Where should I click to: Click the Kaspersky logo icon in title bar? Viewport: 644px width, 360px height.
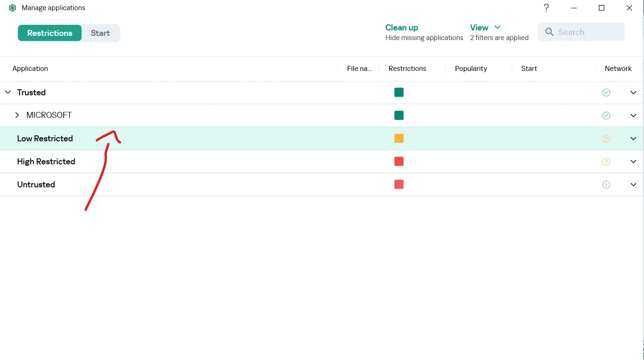(x=12, y=8)
